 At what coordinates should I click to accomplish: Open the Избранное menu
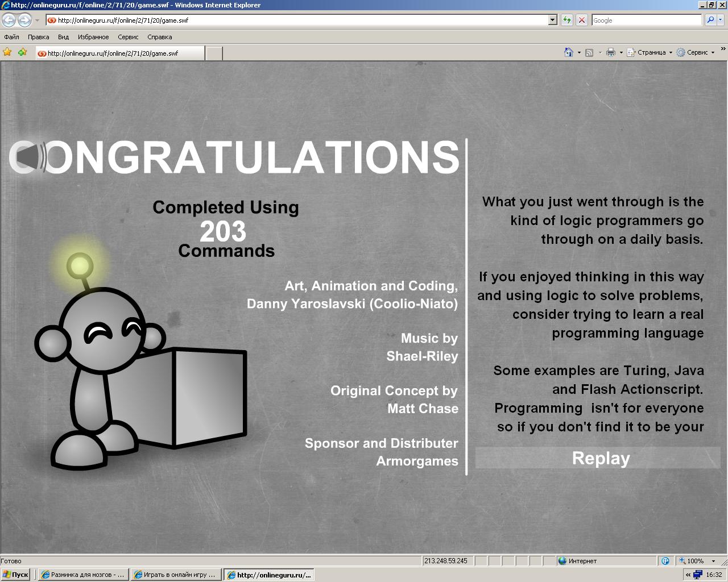click(93, 37)
